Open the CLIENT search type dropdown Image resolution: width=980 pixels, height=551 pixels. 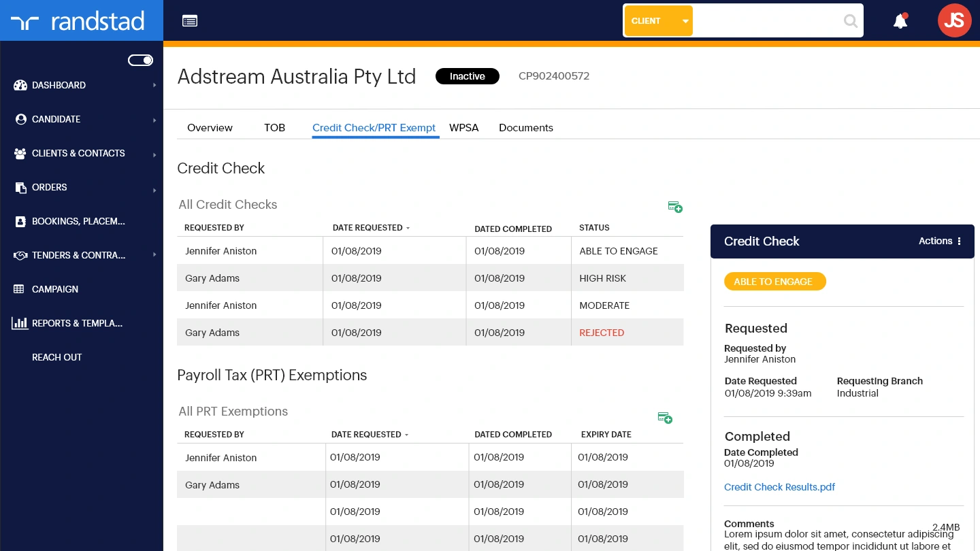click(658, 21)
